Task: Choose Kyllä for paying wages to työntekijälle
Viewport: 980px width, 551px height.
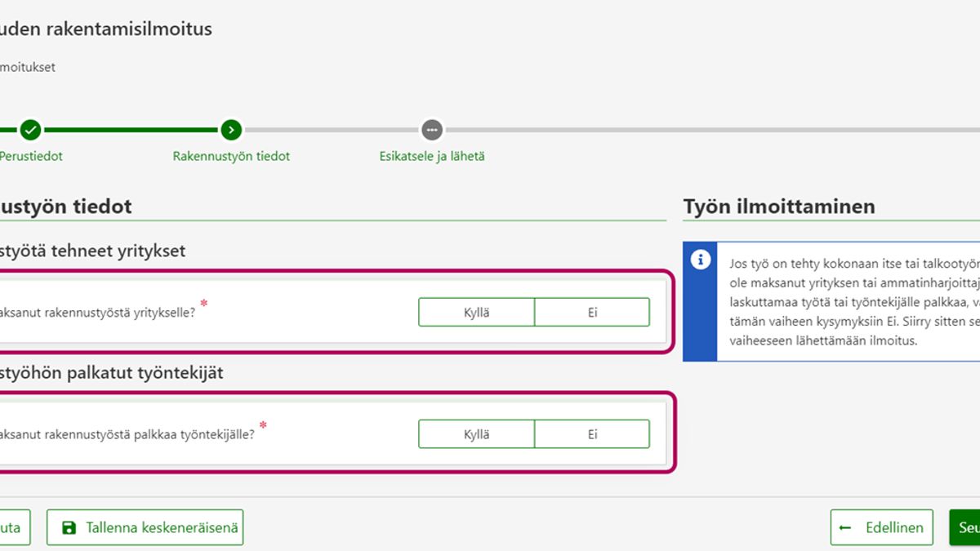Action: [477, 434]
